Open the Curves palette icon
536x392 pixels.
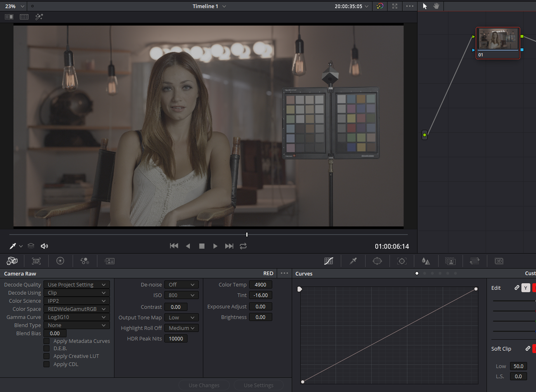[328, 261]
